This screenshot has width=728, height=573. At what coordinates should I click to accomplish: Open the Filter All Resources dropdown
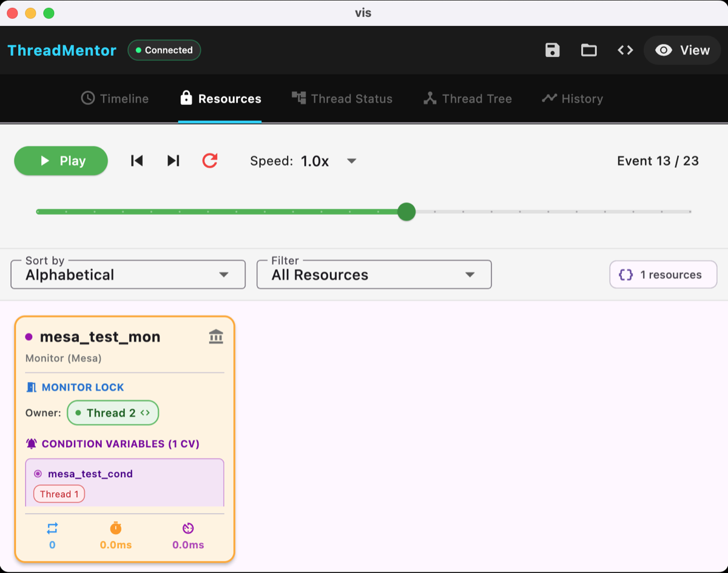tap(374, 275)
